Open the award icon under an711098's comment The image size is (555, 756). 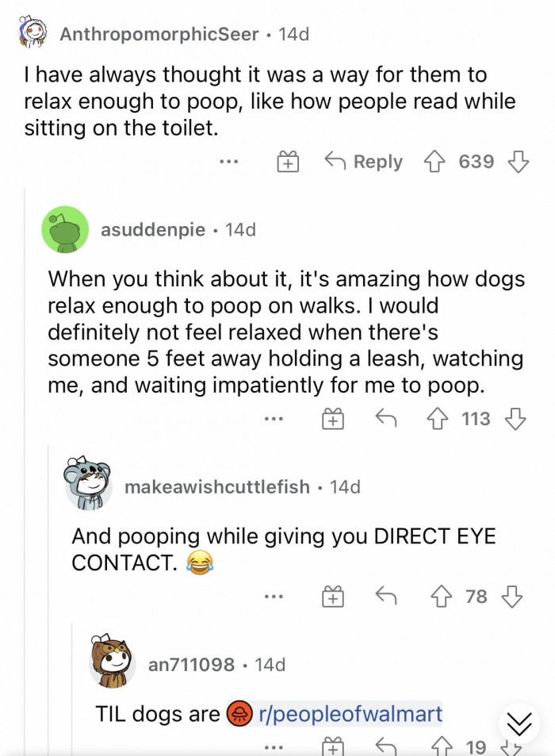(x=333, y=746)
